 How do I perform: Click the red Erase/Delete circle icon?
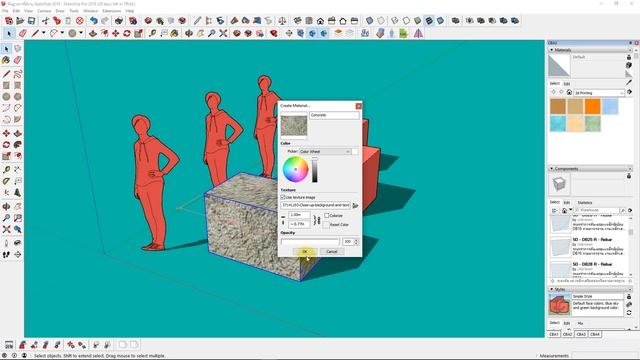pos(80,20)
